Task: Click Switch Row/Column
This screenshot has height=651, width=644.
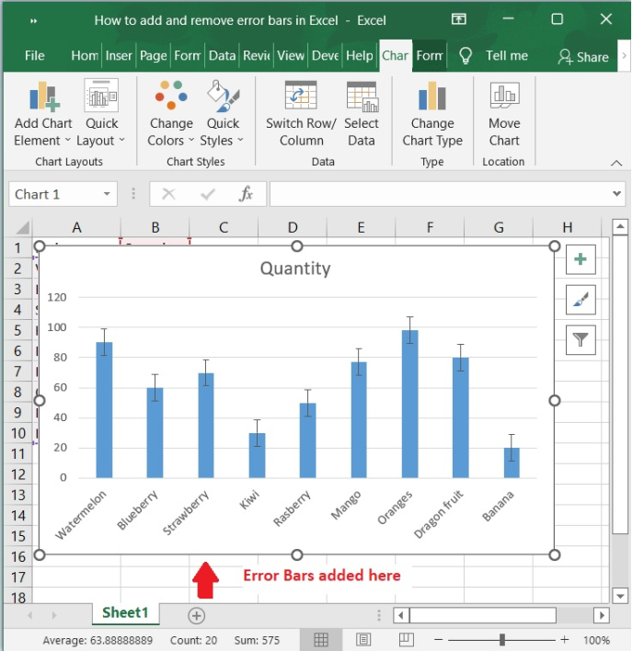Action: point(301,113)
